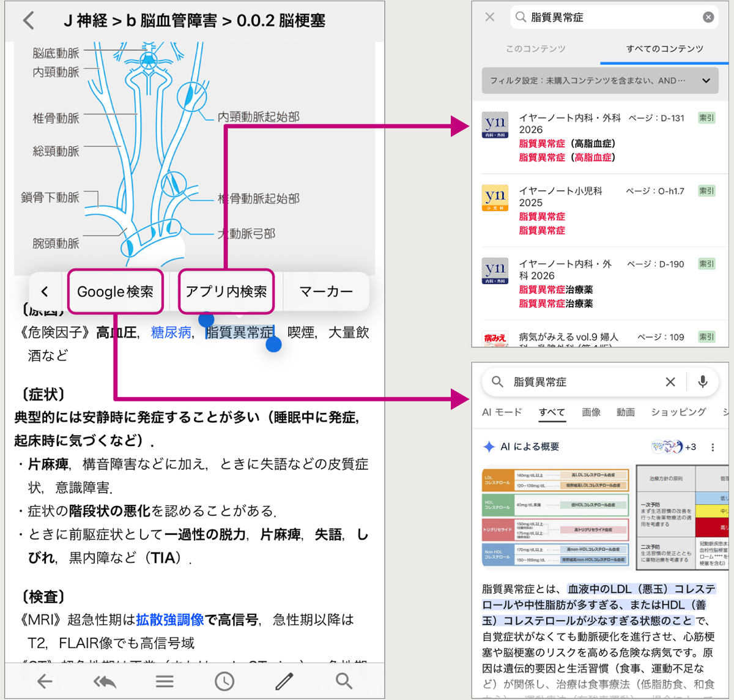734x700 pixels.
Task: Select the 画像 tab in Google results
Action: point(591,412)
